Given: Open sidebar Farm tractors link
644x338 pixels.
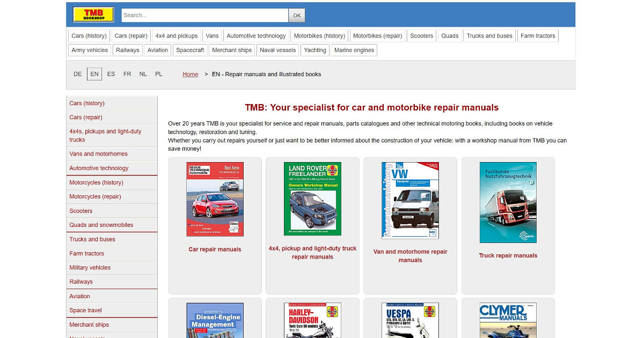Looking at the screenshot, I should (x=112, y=253).
